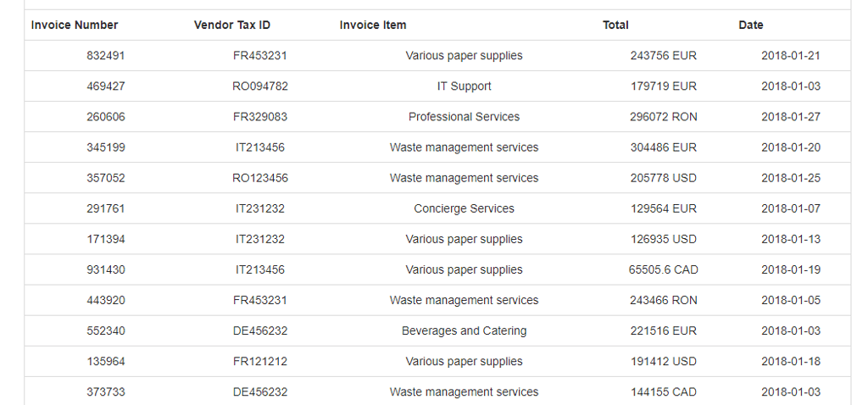Viewport: 868px width, 405px height.
Task: Click the date 2018-01-18
Action: click(x=791, y=361)
